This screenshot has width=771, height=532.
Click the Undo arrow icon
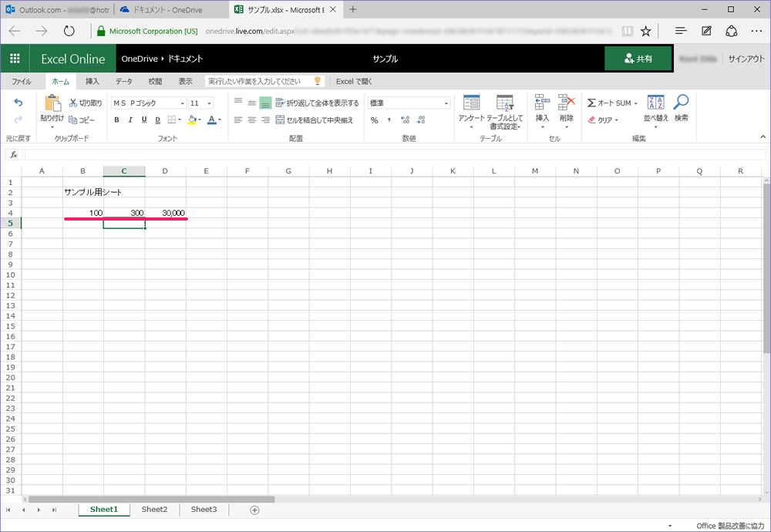19,103
